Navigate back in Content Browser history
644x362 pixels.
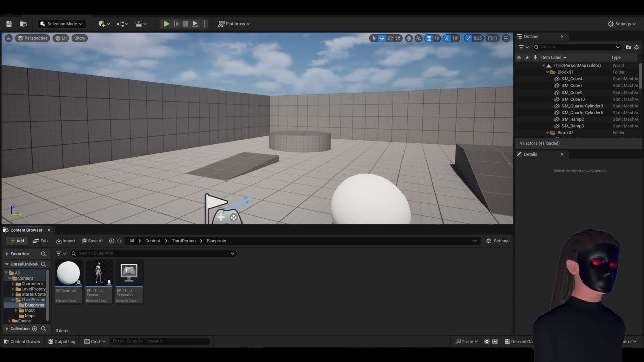click(112, 241)
